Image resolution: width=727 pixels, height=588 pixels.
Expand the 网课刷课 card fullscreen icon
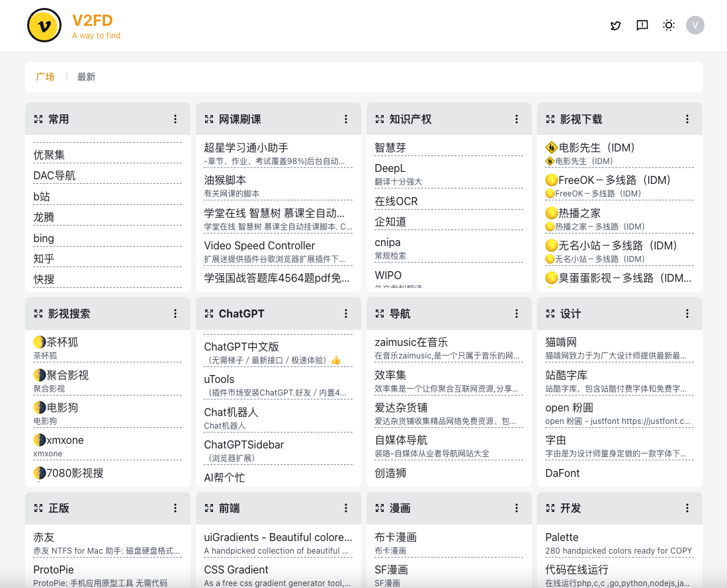[209, 119]
